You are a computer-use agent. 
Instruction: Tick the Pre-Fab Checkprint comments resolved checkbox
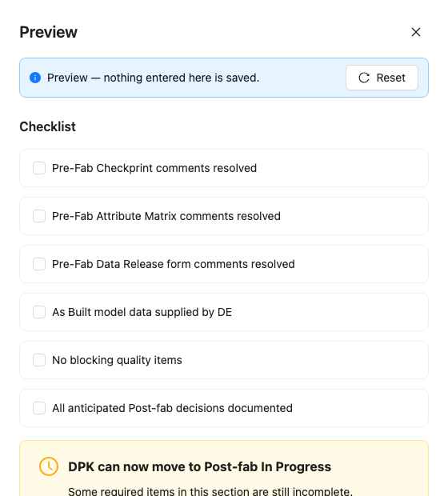click(39, 168)
